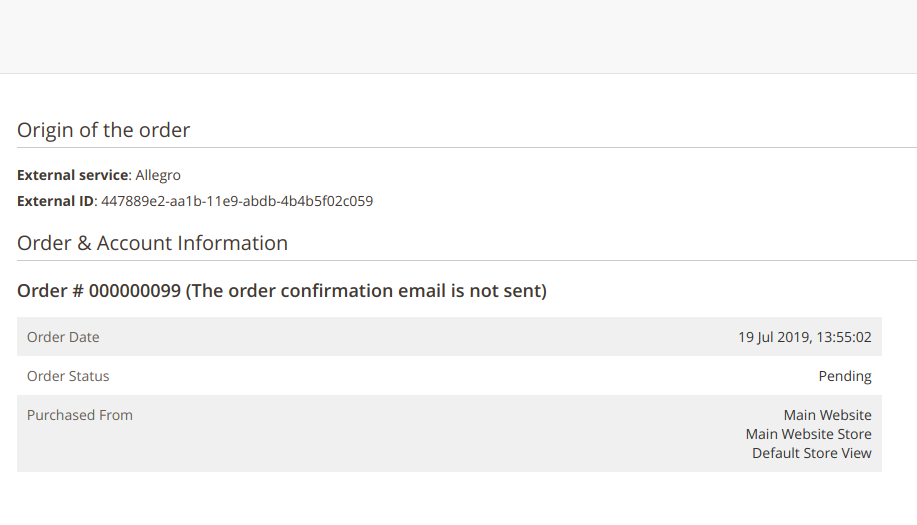Select the Pending status value

[845, 376]
